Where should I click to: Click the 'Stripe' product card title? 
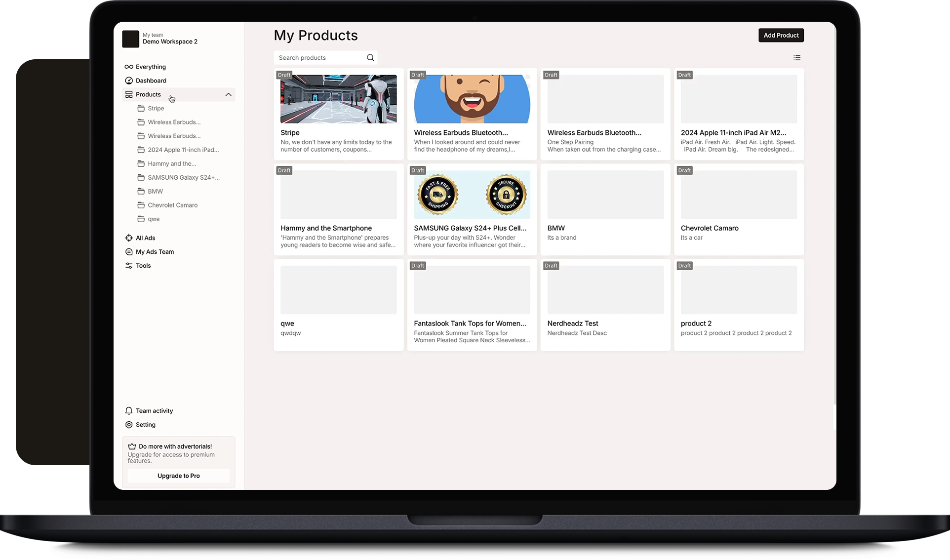[x=290, y=133]
